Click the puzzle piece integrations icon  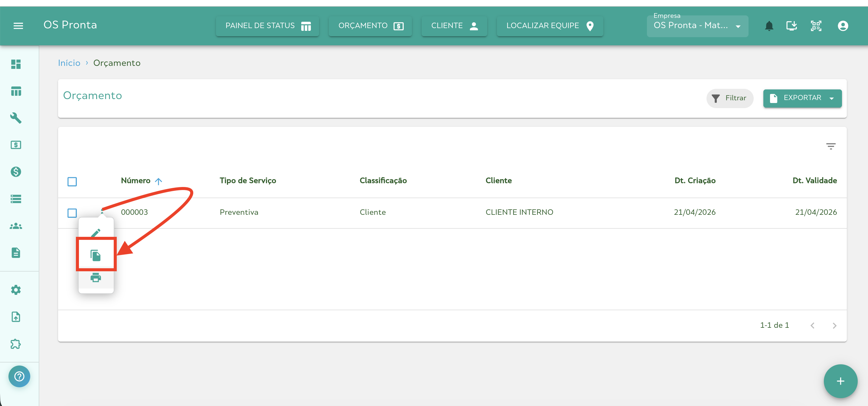click(x=16, y=344)
